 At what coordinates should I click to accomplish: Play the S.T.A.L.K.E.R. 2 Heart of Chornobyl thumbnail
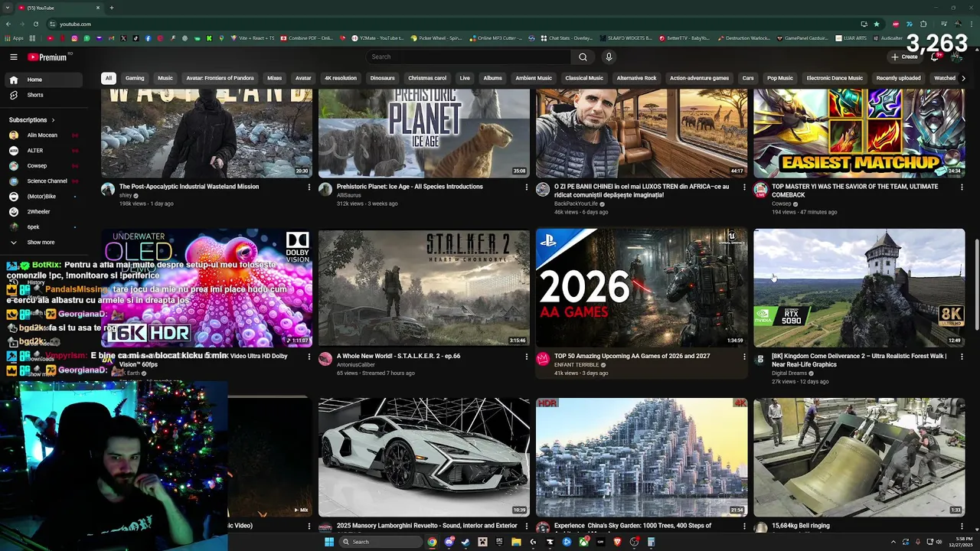424,288
